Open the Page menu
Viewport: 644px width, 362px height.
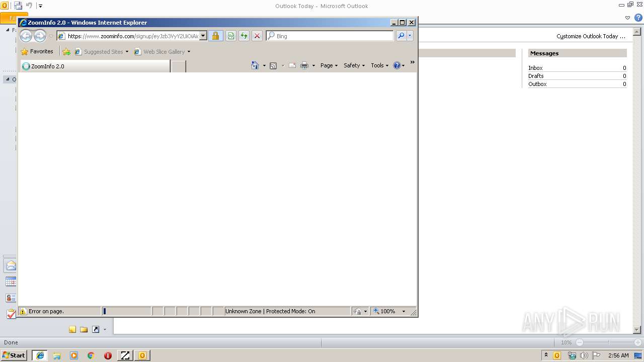coord(329,65)
